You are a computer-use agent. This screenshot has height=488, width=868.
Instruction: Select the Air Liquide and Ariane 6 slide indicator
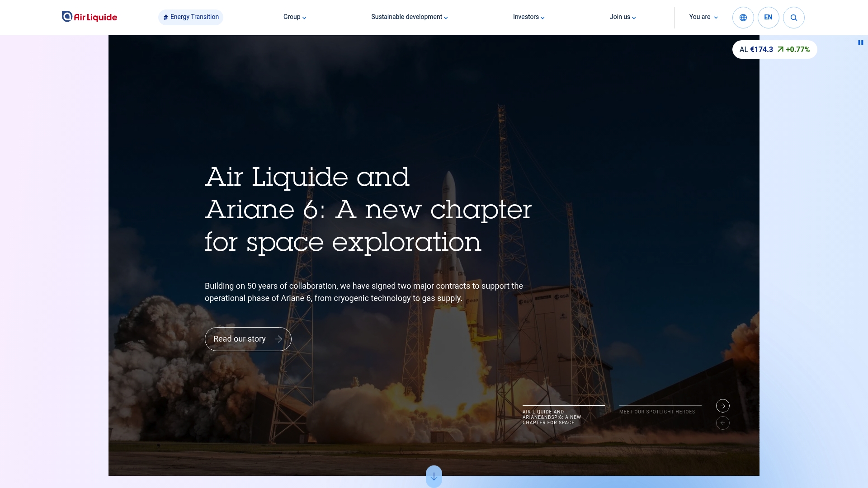tap(563, 416)
